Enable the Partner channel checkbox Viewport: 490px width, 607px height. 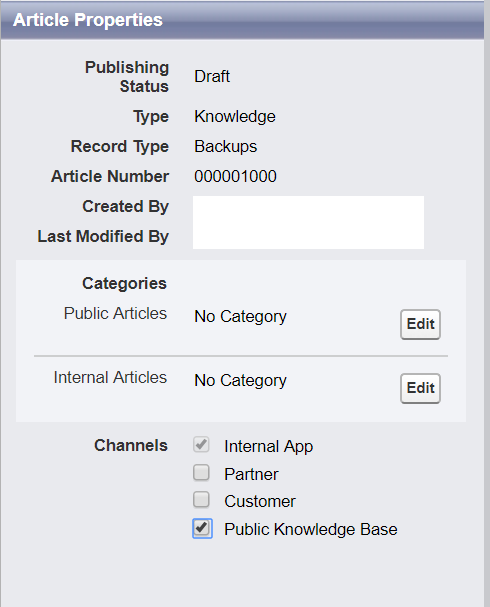point(201,473)
